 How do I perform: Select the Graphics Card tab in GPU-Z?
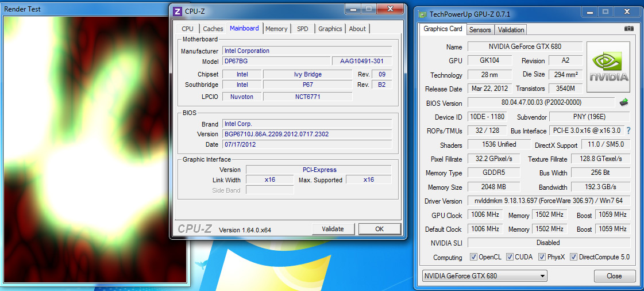[443, 29]
